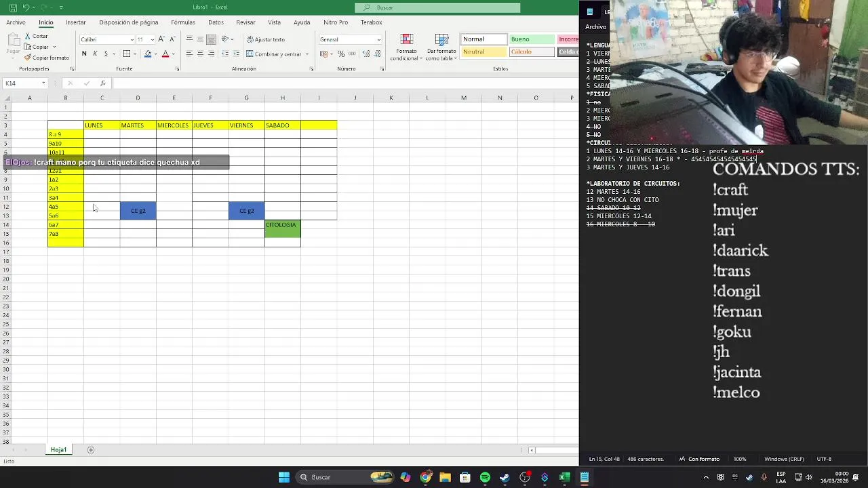Increase decimal places
Screen dimensions: 868x488
tap(366, 54)
